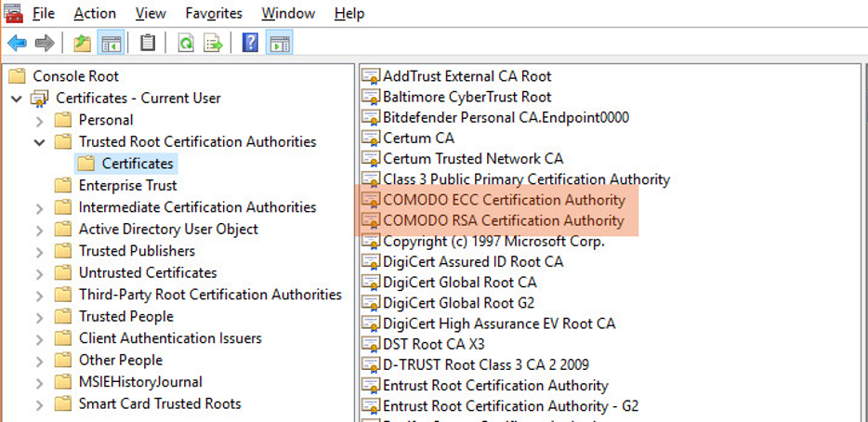Toggle Show/Hide Action Pane toolbar button

pos(279,43)
